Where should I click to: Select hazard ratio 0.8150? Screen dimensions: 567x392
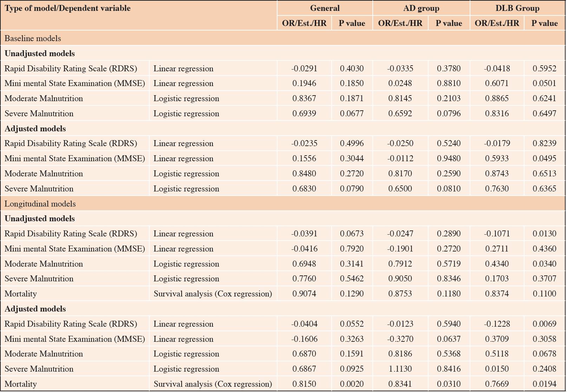pyautogui.click(x=304, y=384)
